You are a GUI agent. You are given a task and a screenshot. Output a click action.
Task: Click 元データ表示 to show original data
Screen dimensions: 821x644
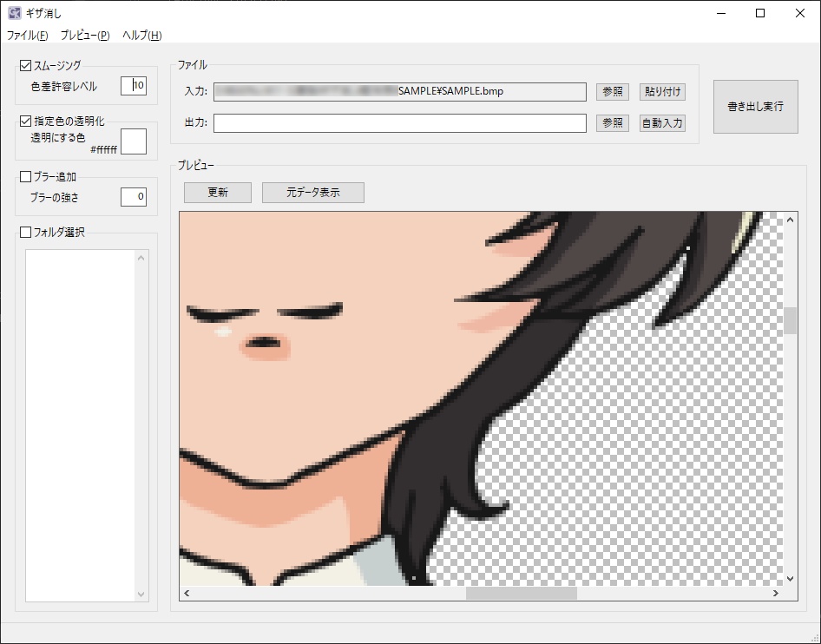click(312, 192)
